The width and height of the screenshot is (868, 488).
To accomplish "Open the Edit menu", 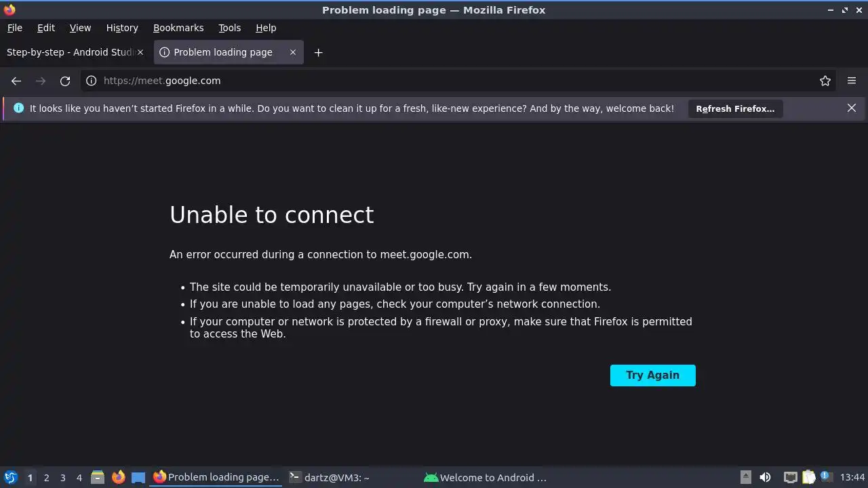I will coord(46,28).
